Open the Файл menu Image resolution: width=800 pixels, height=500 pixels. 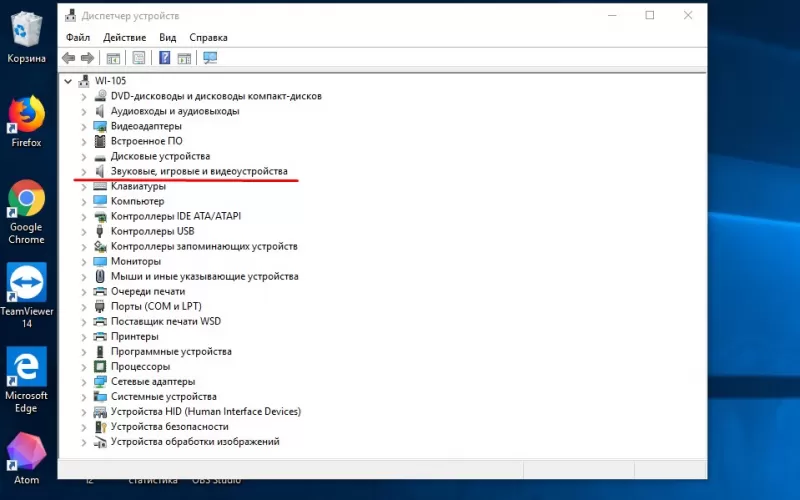[x=78, y=37]
